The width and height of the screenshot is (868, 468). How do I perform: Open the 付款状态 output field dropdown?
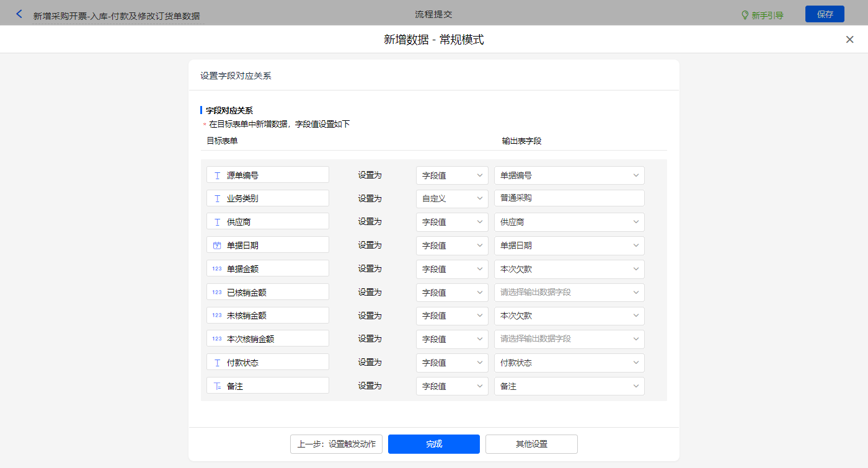569,363
